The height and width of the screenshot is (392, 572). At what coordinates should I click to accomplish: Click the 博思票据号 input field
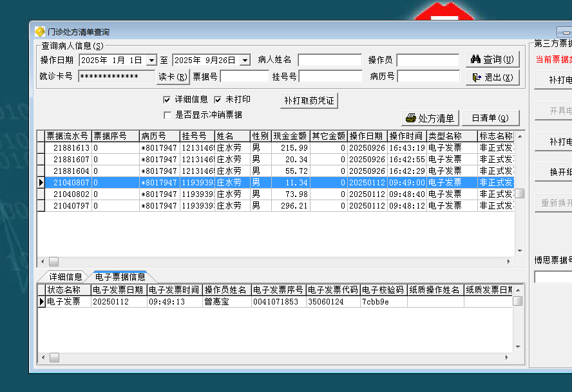(x=553, y=277)
